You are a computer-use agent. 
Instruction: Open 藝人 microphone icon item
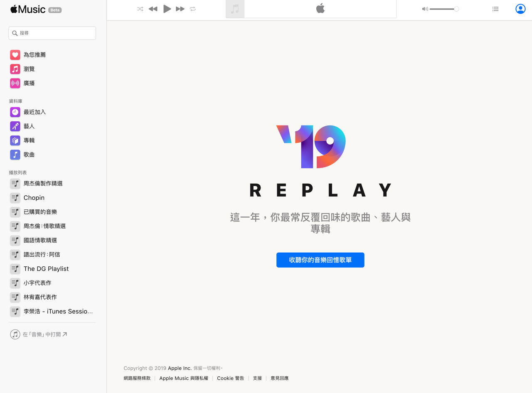point(15,126)
